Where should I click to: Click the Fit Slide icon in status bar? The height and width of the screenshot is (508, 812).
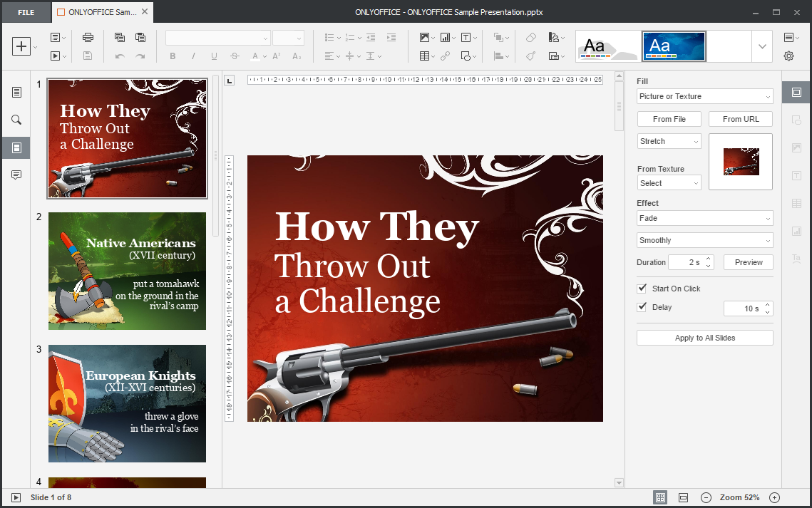[660, 497]
